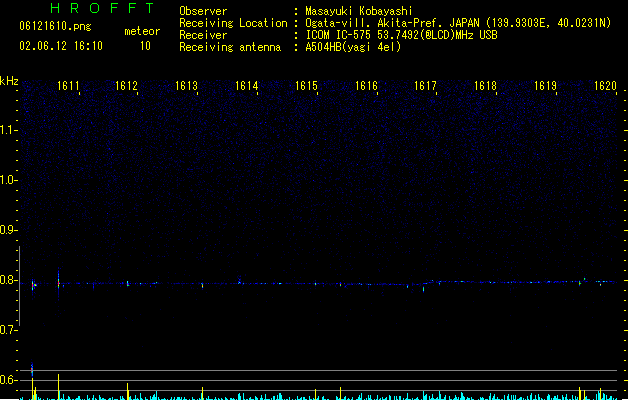The image size is (629, 400).
Task: Click the kHz axis unit label
Action: 9,81
